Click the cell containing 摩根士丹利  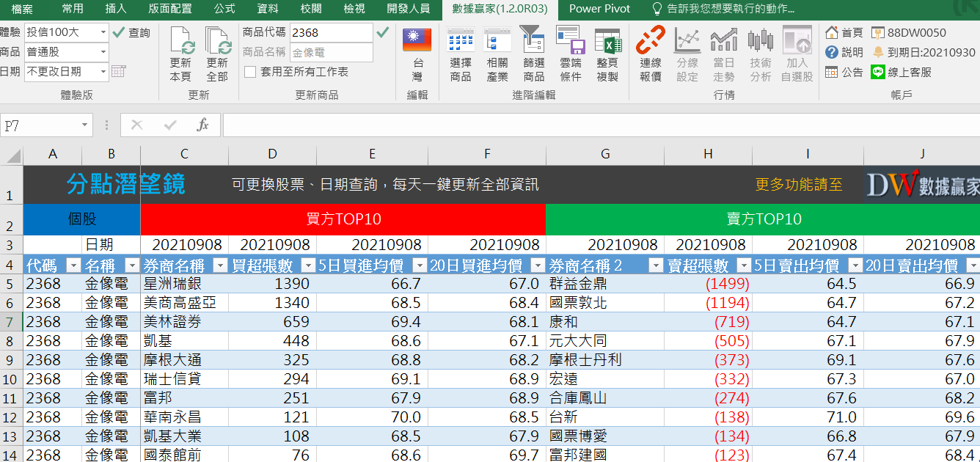(x=605, y=360)
